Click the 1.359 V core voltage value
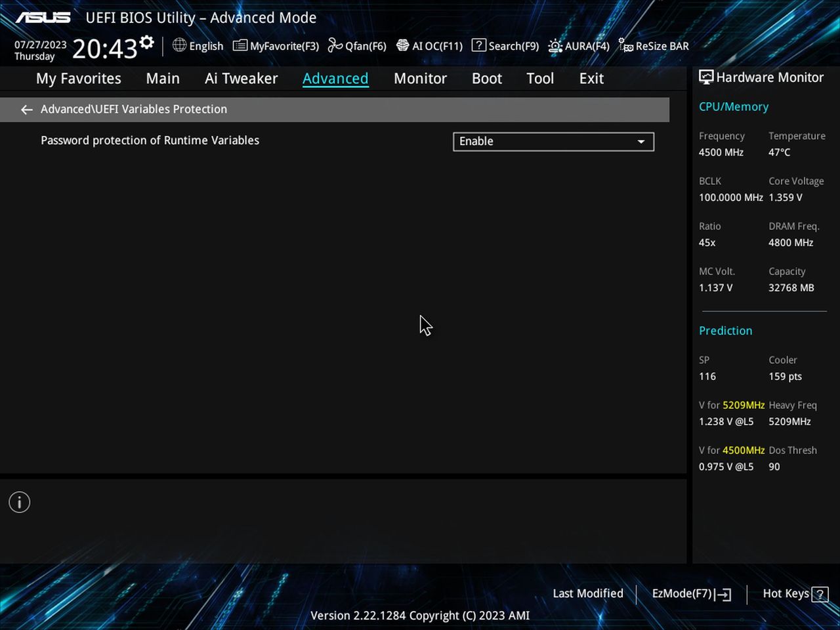Image resolution: width=840 pixels, height=630 pixels. (x=786, y=198)
